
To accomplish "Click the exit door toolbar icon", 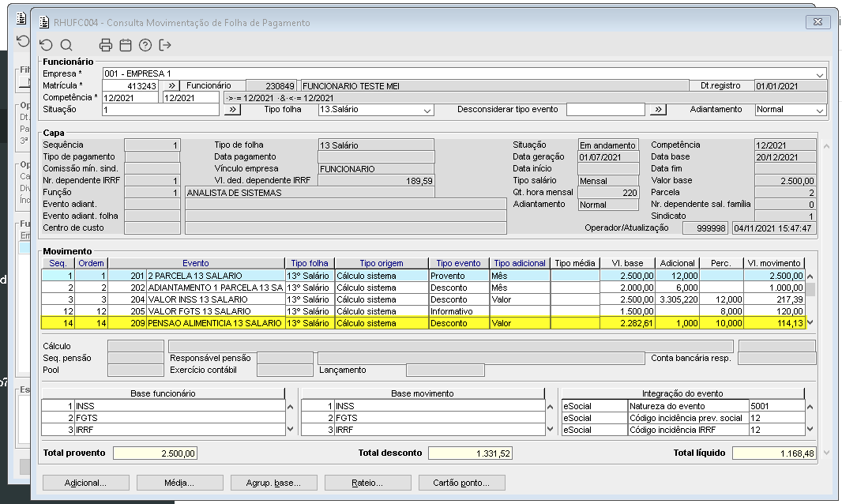I will 165,45.
